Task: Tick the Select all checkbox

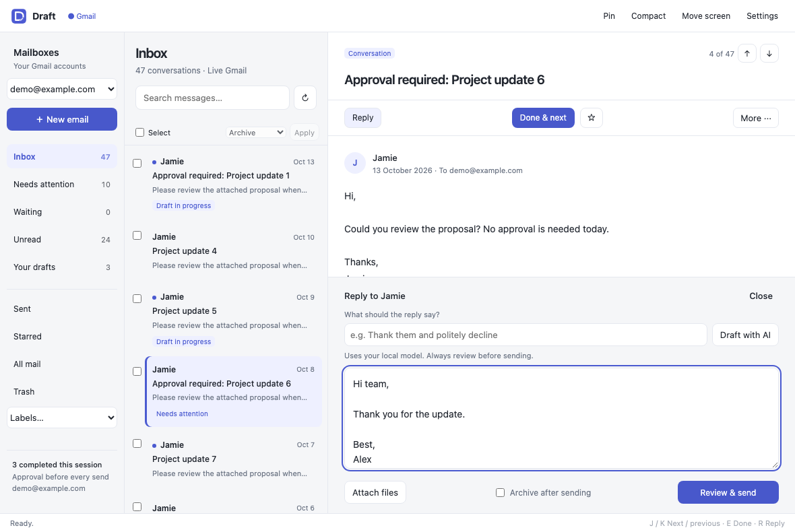Action: tap(140, 132)
